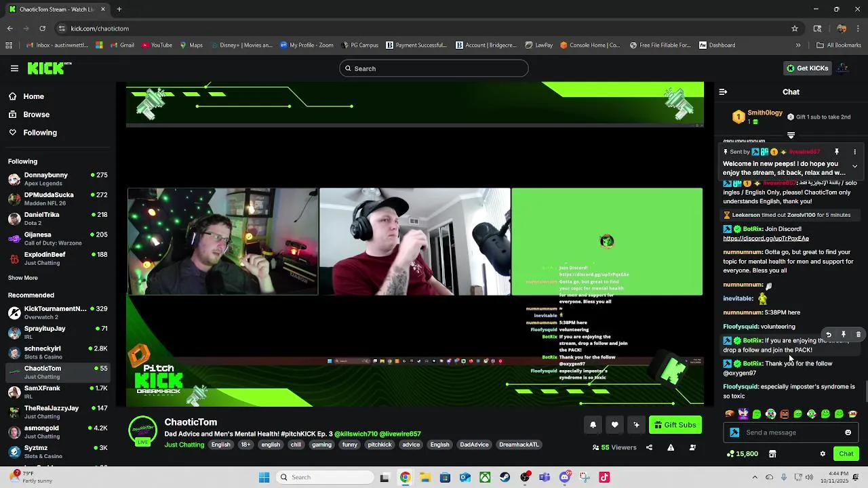Viewport: 868px width, 488px height.
Task: Click the Gift Subs button
Action: pyautogui.click(x=675, y=425)
